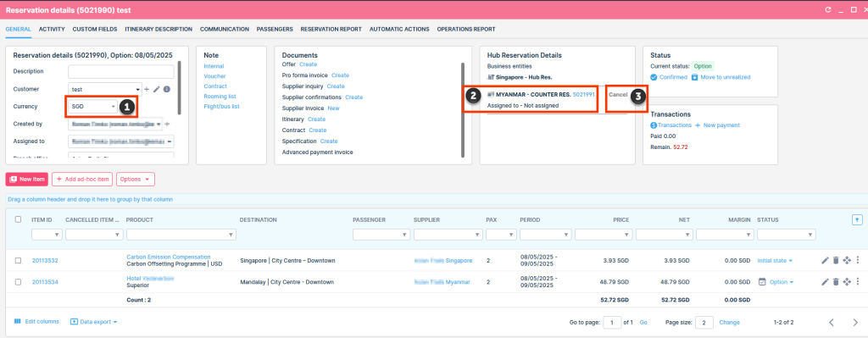This screenshot has width=868, height=338.
Task: Open the Reservation Report tab
Action: (331, 30)
